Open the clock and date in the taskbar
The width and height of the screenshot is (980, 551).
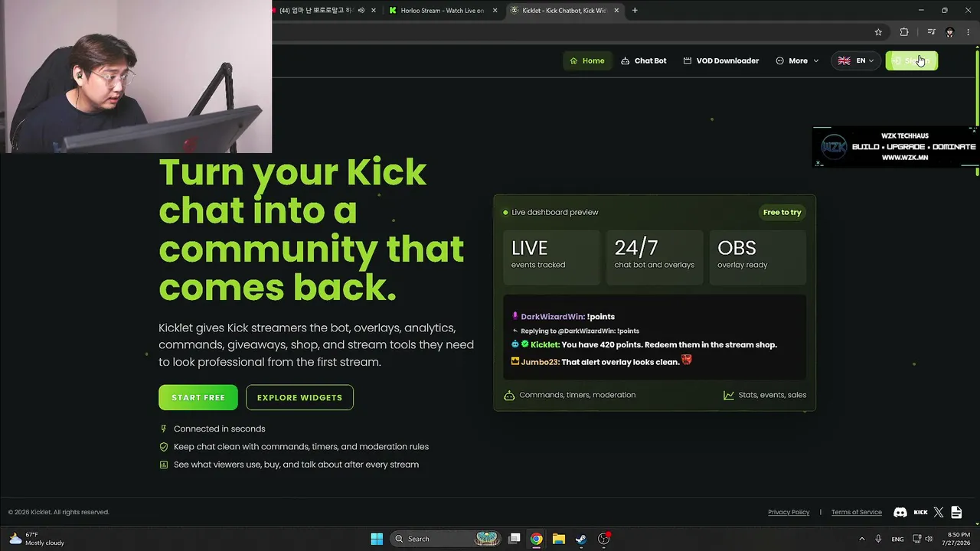click(959, 539)
